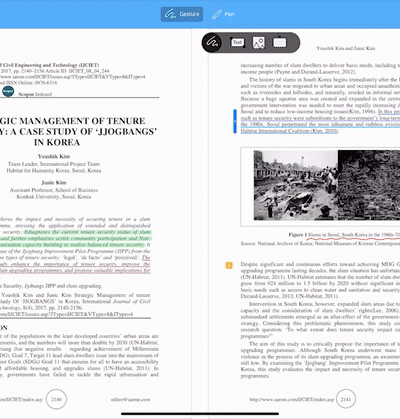The height and width of the screenshot is (419, 400).
Task: Select the blank note area tool
Action: click(x=280, y=42)
